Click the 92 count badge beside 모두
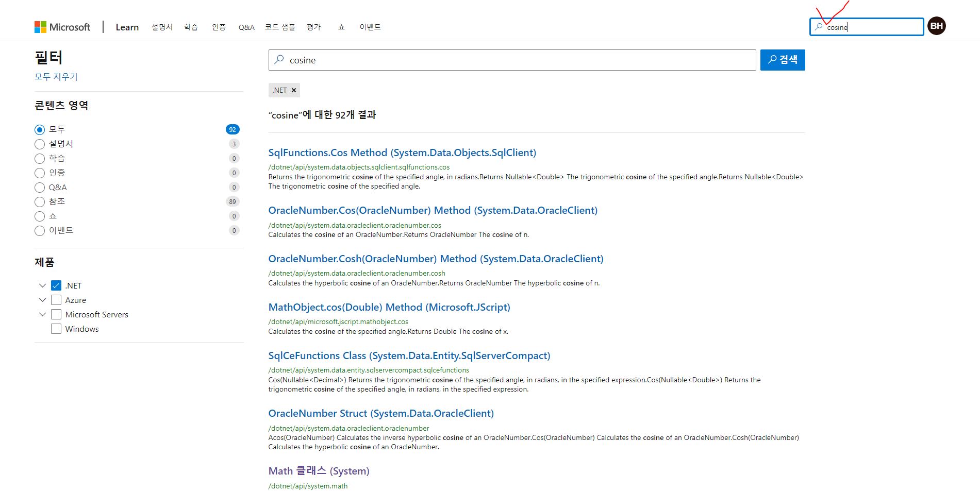The height and width of the screenshot is (491, 980). coord(232,129)
